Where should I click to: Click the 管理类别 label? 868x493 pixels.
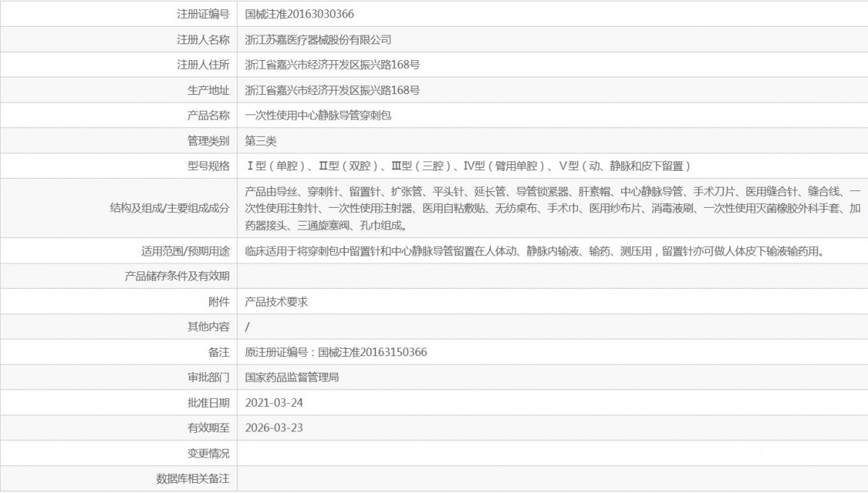pyautogui.click(x=208, y=140)
